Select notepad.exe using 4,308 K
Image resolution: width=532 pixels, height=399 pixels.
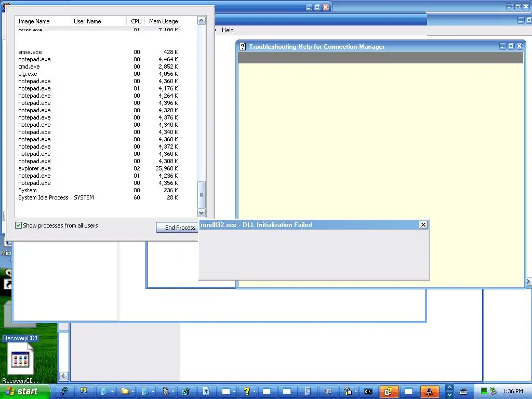pos(98,161)
